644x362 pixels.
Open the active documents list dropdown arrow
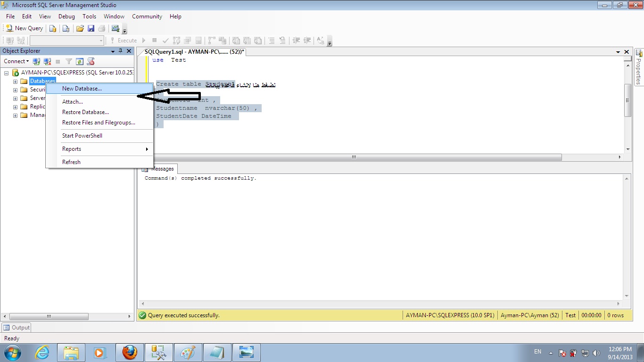click(x=618, y=52)
